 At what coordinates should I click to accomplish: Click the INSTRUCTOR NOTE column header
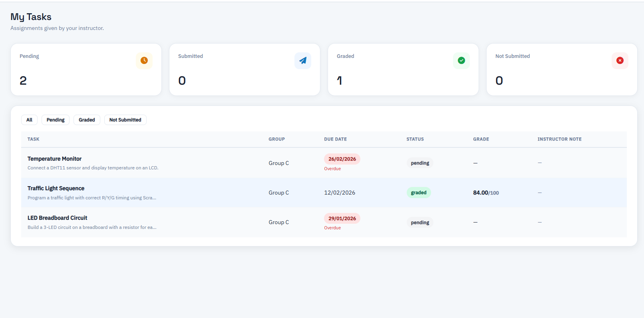[559, 139]
